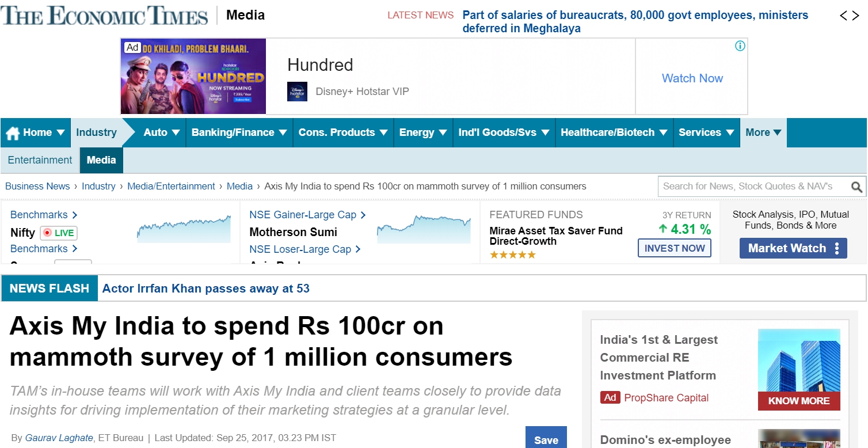This screenshot has height=448, width=868.
Task: Open Market Watch three-dot menu
Action: (x=836, y=249)
